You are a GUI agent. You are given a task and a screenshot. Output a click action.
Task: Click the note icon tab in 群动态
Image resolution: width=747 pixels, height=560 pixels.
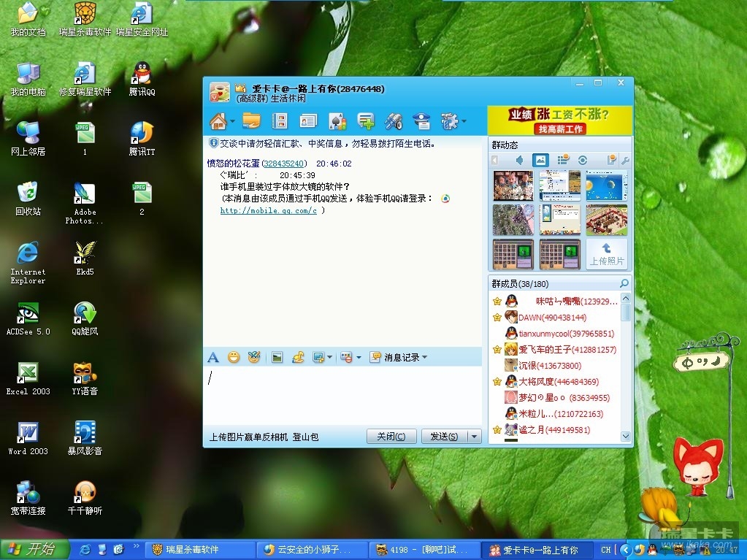pyautogui.click(x=611, y=160)
